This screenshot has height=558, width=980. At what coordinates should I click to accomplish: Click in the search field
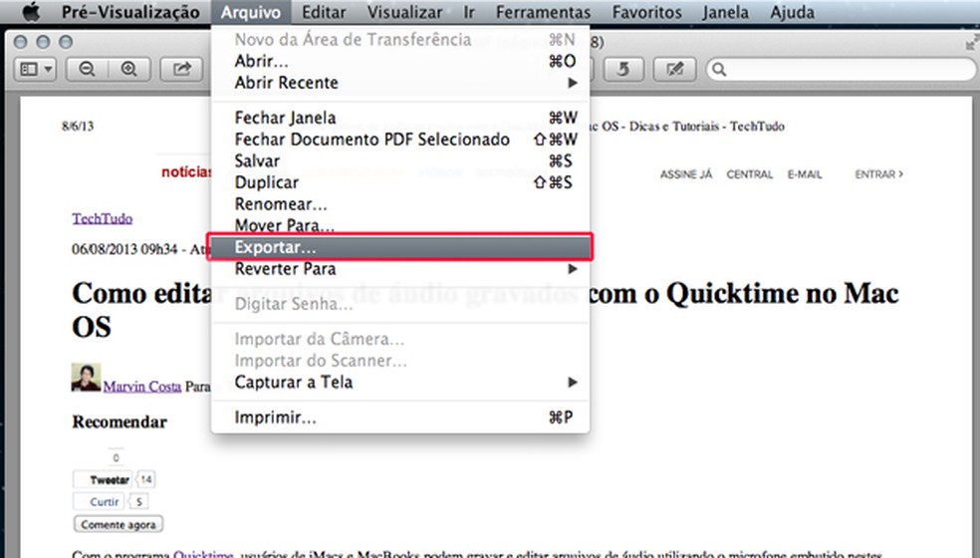pos(842,69)
